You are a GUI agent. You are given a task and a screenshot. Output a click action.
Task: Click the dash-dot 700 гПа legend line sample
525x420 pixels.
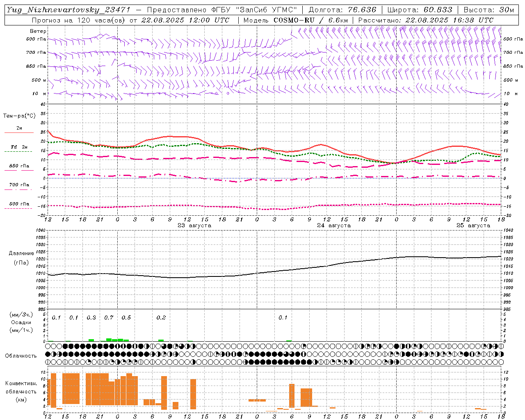coord(18,189)
